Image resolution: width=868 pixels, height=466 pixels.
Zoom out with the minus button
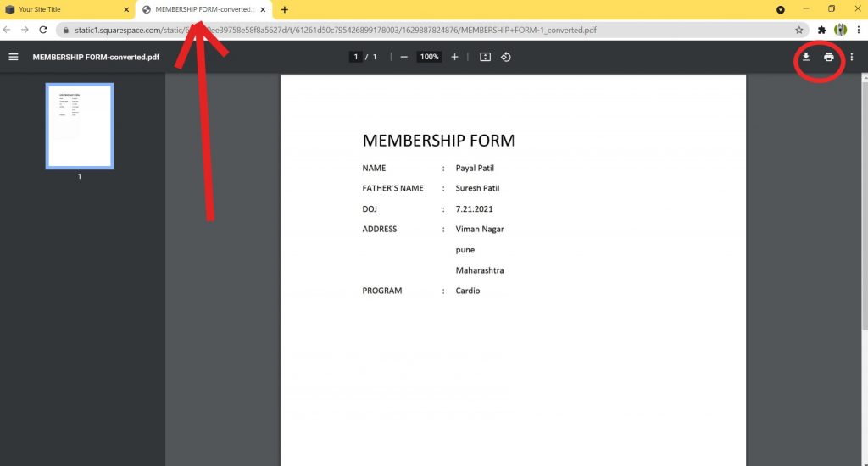404,57
